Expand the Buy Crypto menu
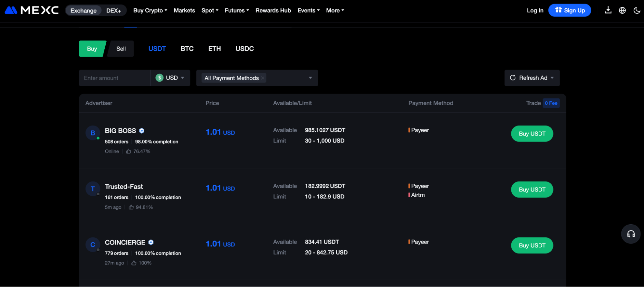Image resolution: width=644 pixels, height=287 pixels. click(150, 10)
